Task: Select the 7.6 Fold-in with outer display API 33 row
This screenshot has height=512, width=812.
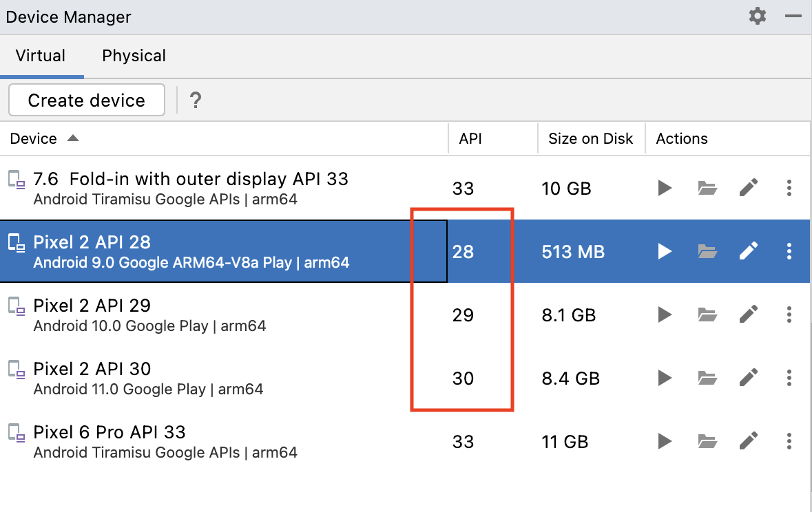Action: 405,188
